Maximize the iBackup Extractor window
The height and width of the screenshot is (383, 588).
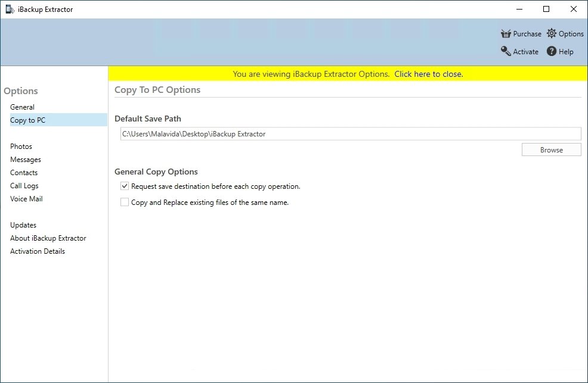(546, 9)
